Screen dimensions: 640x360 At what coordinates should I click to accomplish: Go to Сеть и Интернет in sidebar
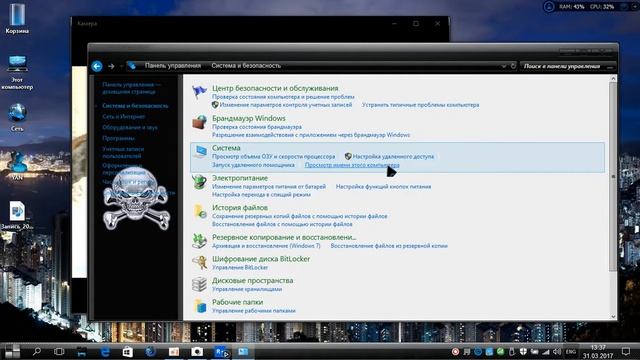[x=124, y=117]
